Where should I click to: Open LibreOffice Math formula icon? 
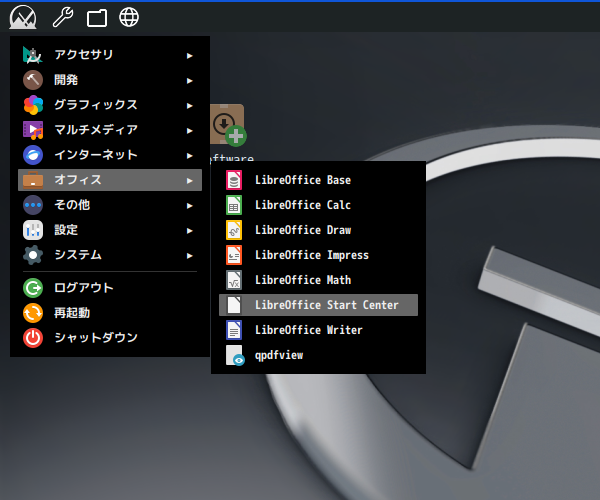click(234, 280)
